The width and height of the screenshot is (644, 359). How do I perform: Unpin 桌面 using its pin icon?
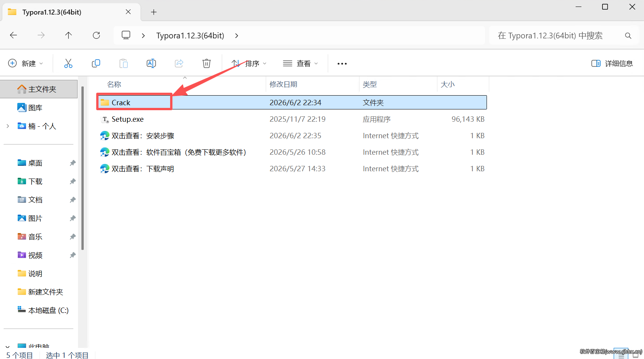pos(72,163)
